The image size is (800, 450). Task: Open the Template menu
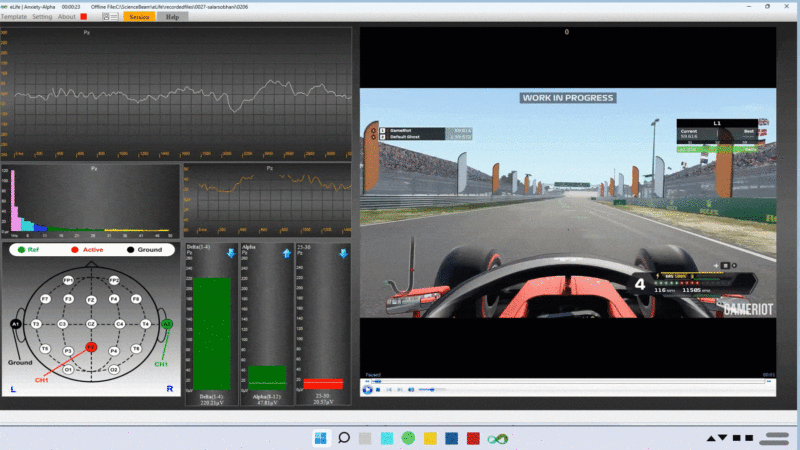(x=14, y=17)
